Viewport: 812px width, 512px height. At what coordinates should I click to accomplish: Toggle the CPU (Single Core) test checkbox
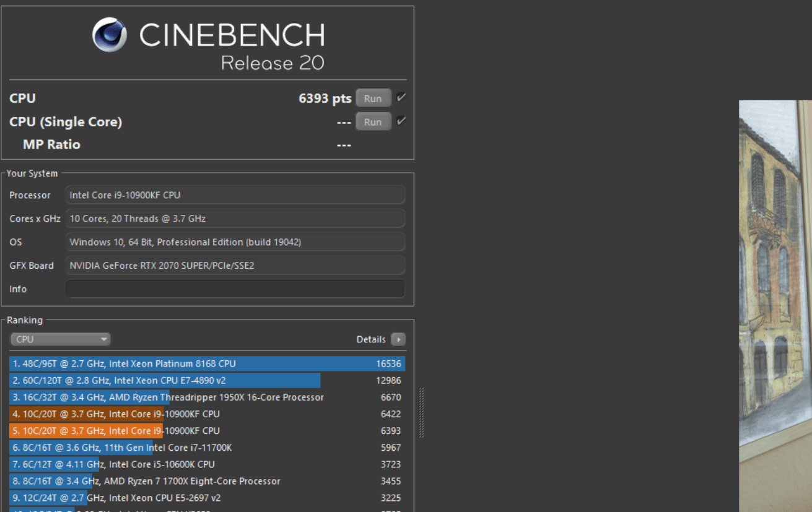(401, 121)
